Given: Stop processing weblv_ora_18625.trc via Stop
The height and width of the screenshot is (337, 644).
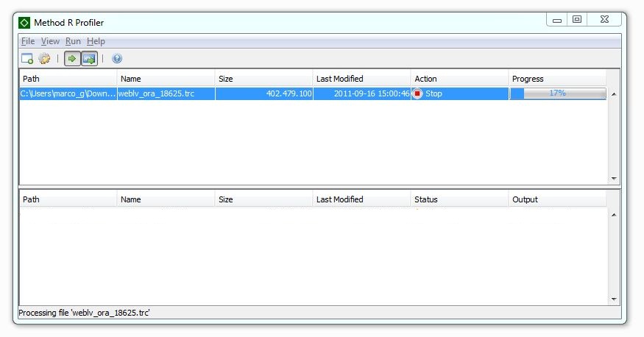Looking at the screenshot, I should tap(434, 93).
